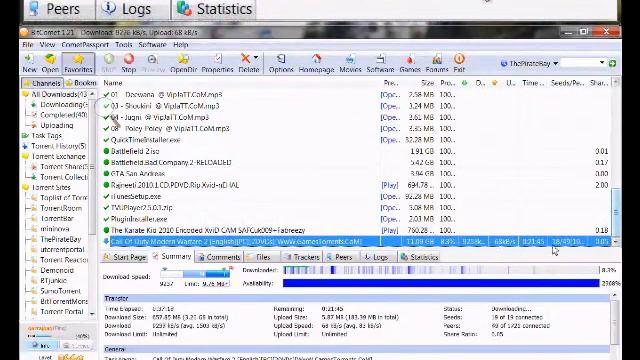Screen dimensions: 640x360
Task: Go to Homepage toolbar icon
Action: tap(316, 63)
